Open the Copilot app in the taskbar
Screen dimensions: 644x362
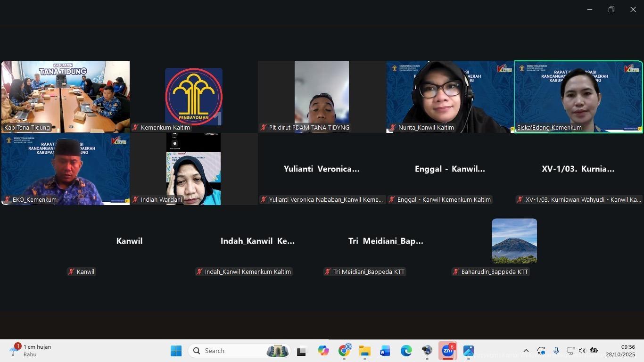[x=323, y=351]
